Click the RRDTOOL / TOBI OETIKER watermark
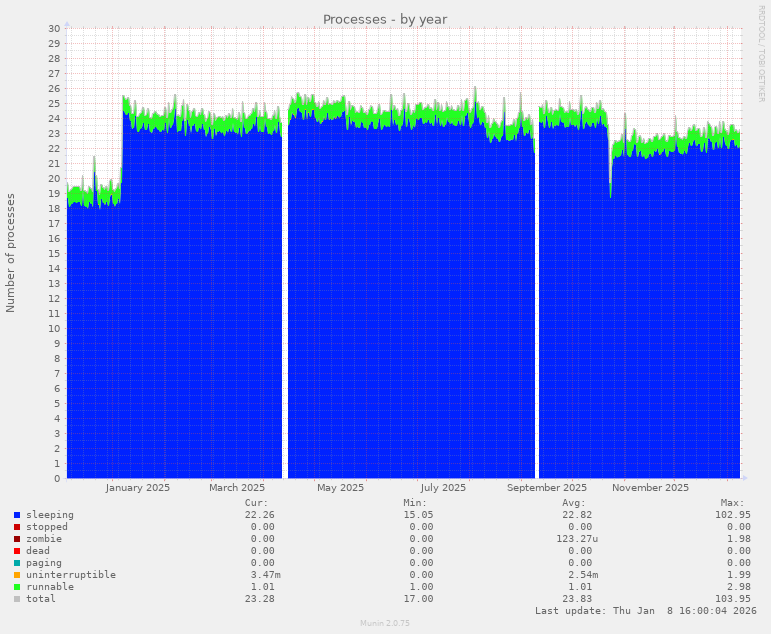This screenshot has height=634, width=771. tap(761, 53)
